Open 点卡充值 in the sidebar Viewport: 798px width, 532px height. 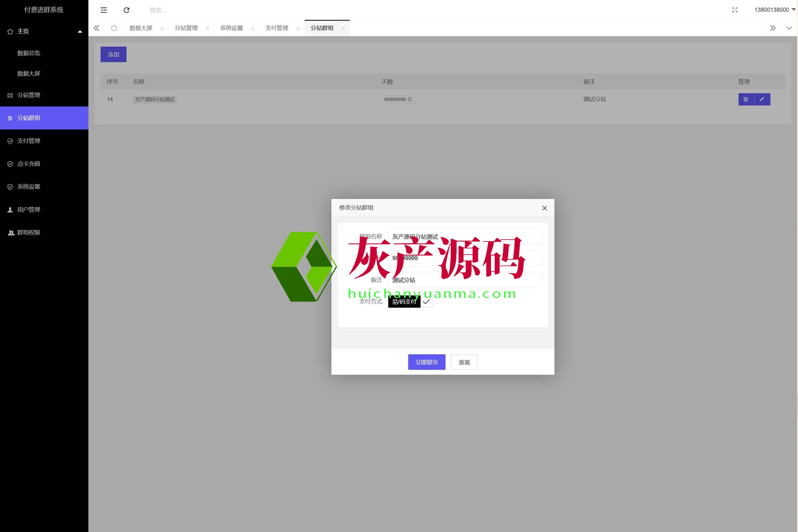pos(29,164)
